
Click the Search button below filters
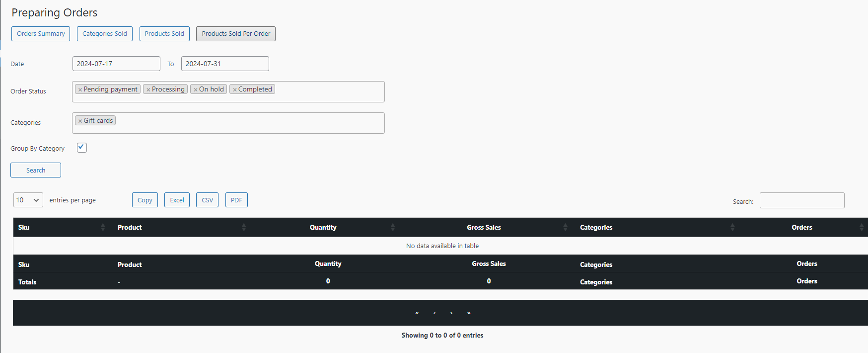(x=36, y=170)
